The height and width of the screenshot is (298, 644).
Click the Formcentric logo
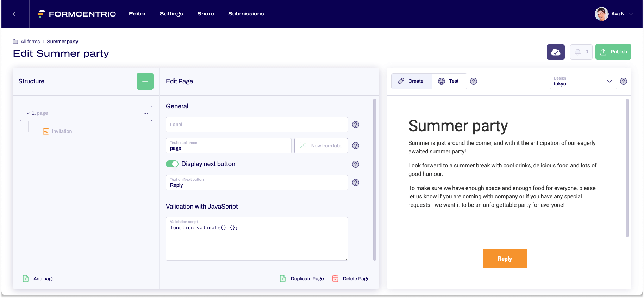click(77, 14)
